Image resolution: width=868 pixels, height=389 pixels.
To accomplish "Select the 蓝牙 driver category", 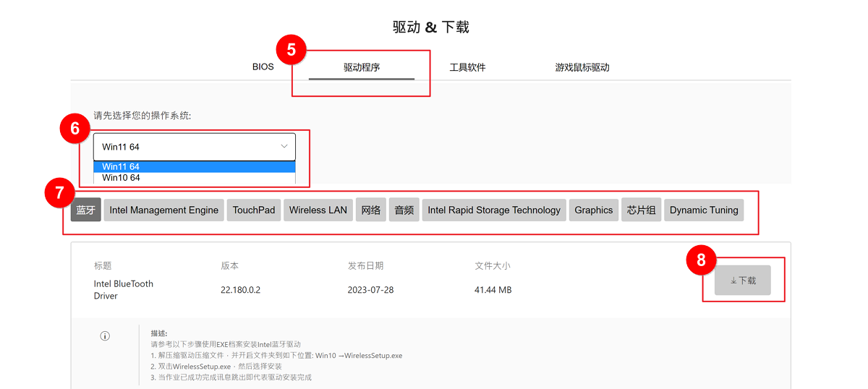I will (86, 210).
